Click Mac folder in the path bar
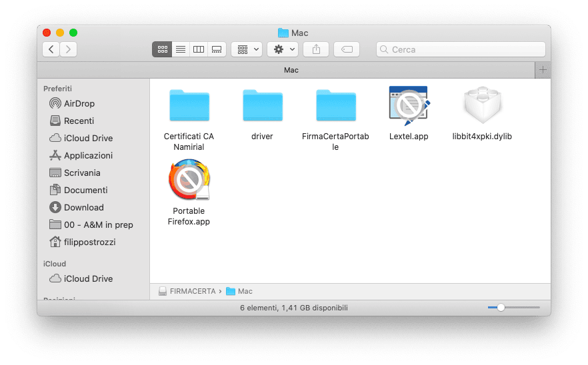Viewport: 588px width, 365px height. point(239,291)
